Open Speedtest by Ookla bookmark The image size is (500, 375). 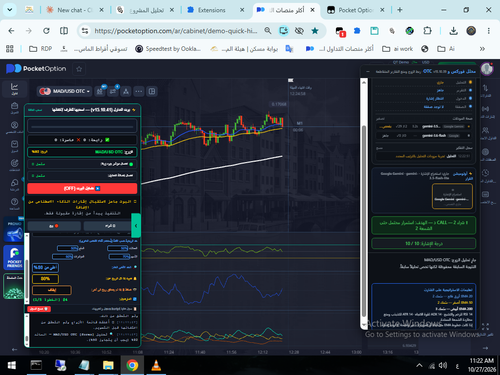168,49
